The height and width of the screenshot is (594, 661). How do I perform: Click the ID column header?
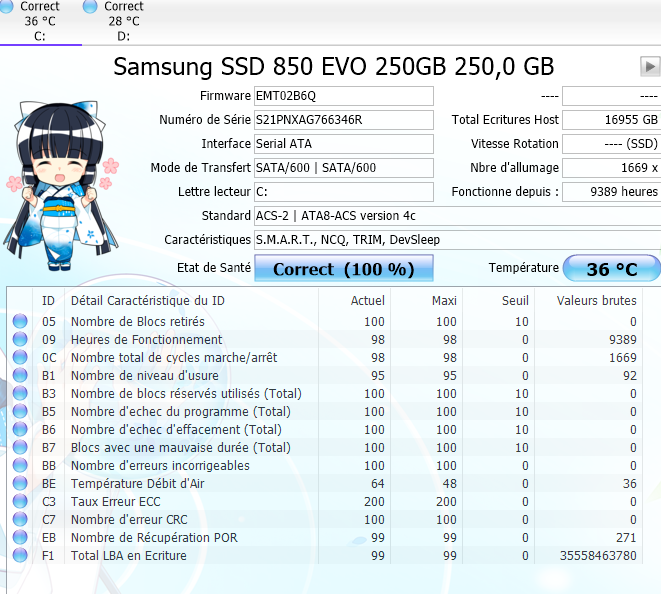tap(48, 301)
